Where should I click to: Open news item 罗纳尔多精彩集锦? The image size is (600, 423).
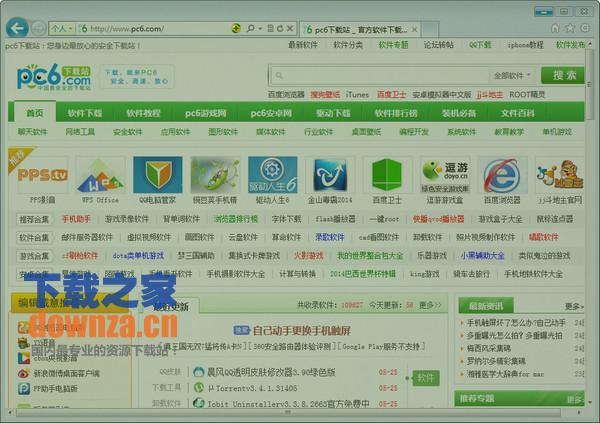click(x=496, y=361)
